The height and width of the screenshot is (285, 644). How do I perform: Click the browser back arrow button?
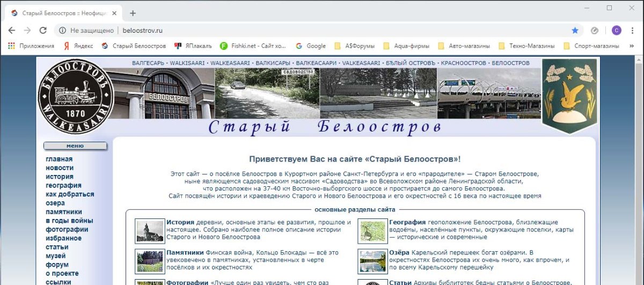(12, 31)
